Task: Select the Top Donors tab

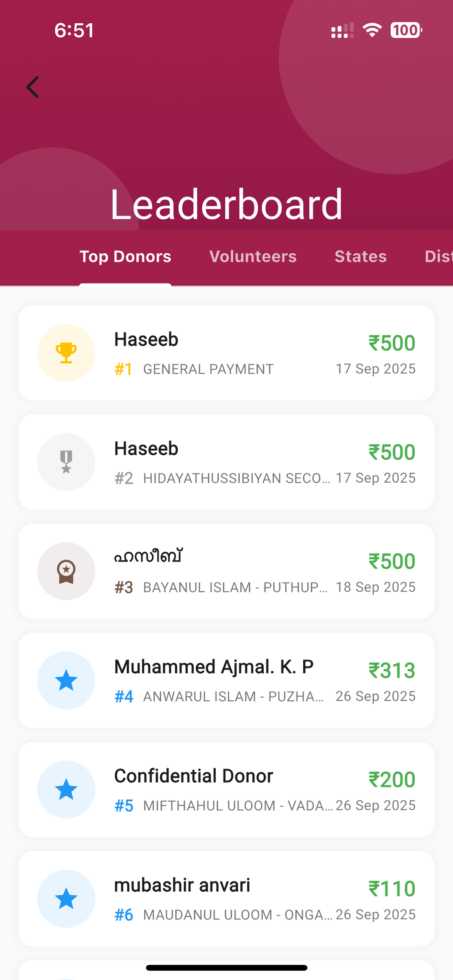Action: pyautogui.click(x=125, y=256)
